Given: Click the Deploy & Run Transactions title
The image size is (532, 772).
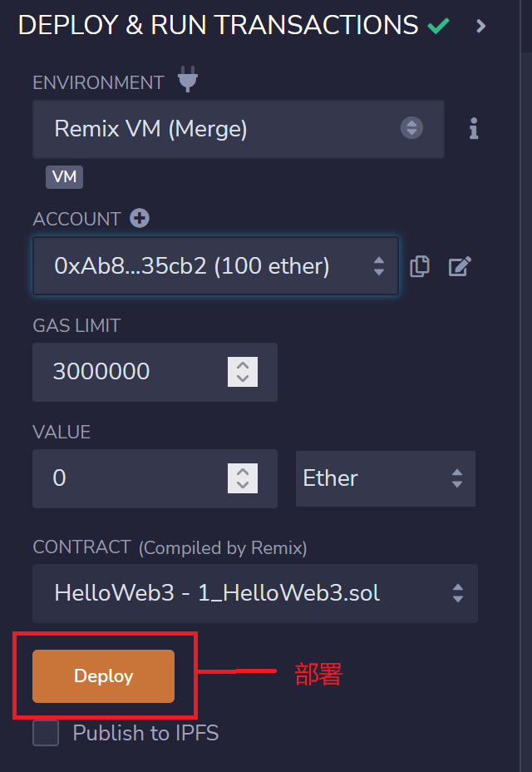Looking at the screenshot, I should 218,26.
